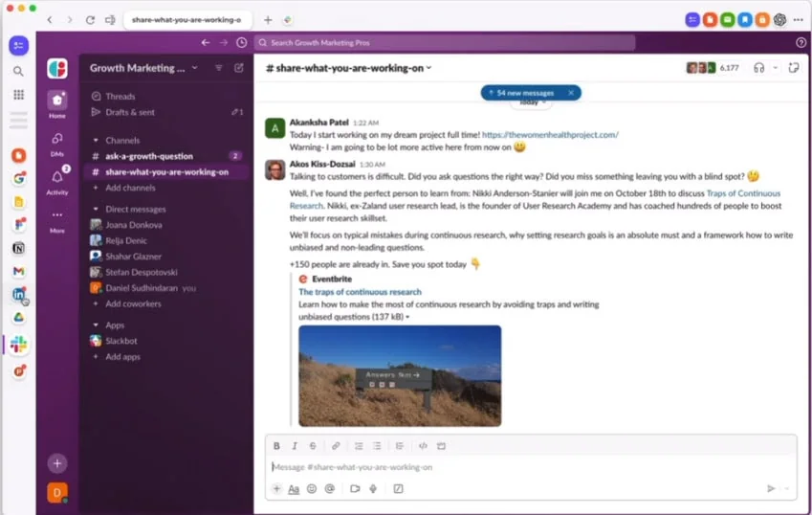Apply strikethrough formatting in composer
812x515 pixels.
tap(313, 446)
